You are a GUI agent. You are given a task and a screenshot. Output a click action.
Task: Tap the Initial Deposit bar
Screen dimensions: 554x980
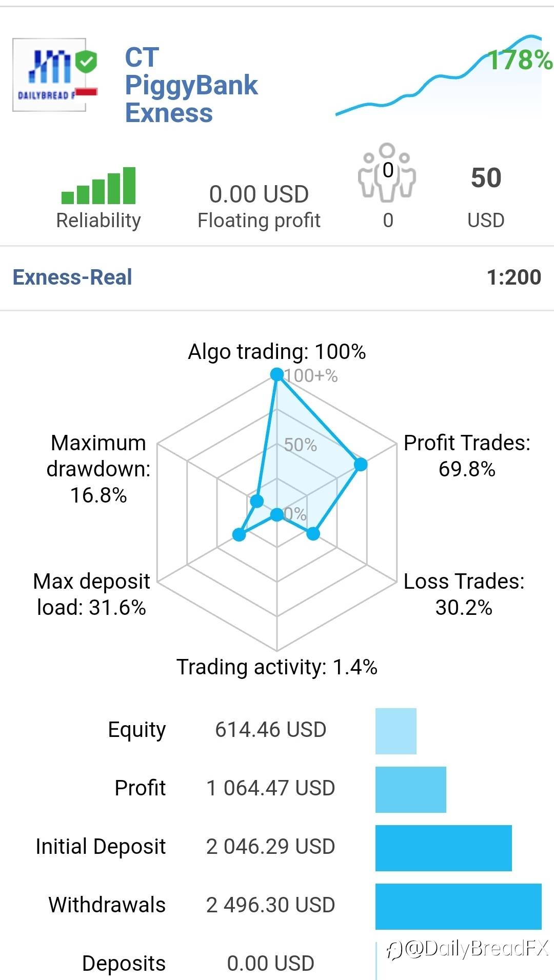point(444,848)
